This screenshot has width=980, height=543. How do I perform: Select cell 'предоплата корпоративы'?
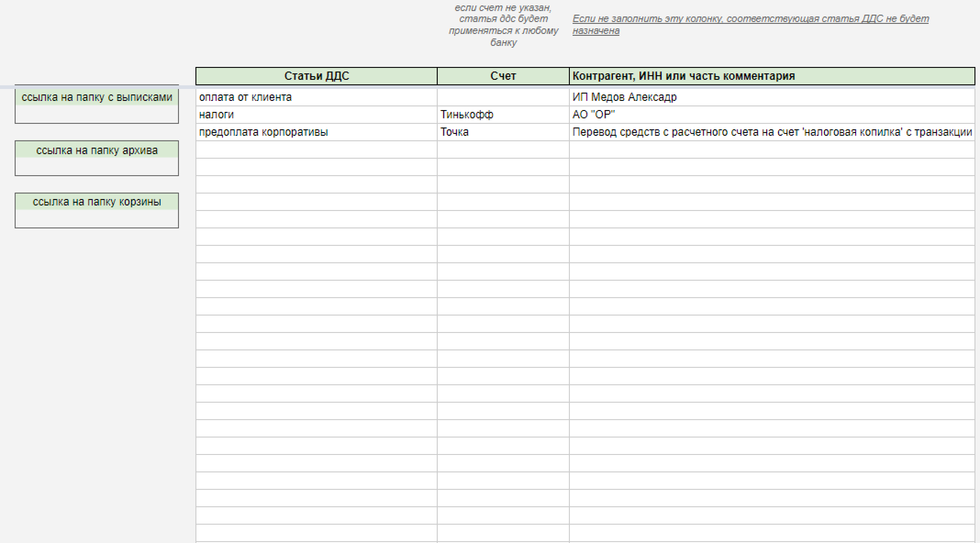[x=317, y=132]
